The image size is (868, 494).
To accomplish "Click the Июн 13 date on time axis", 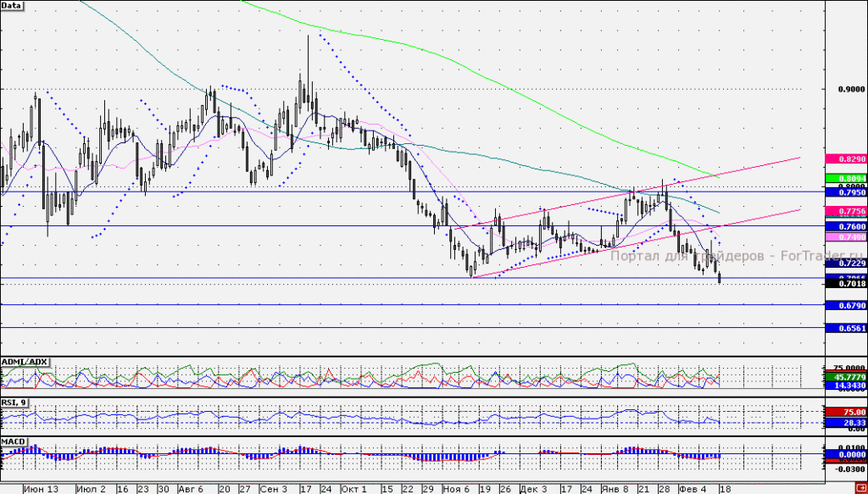I will pyautogui.click(x=42, y=489).
